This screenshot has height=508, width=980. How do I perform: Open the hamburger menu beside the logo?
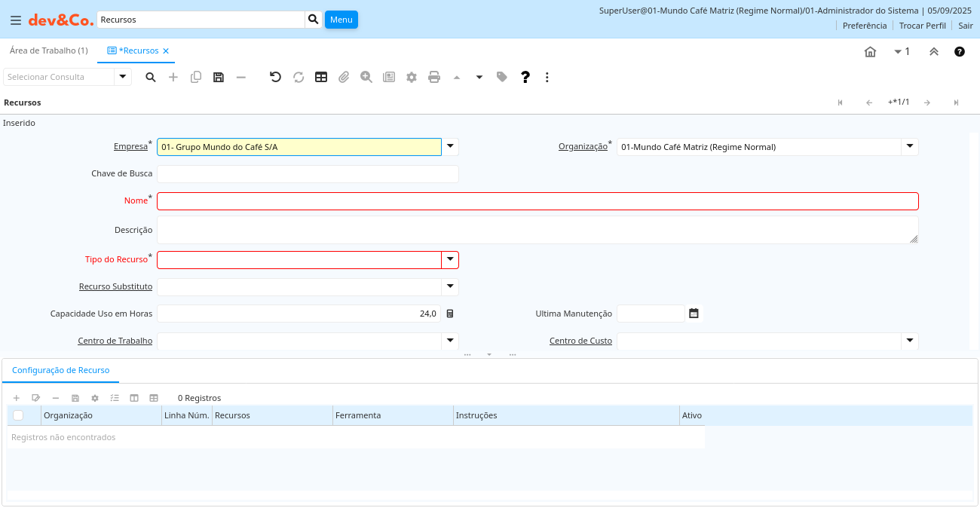(x=16, y=20)
